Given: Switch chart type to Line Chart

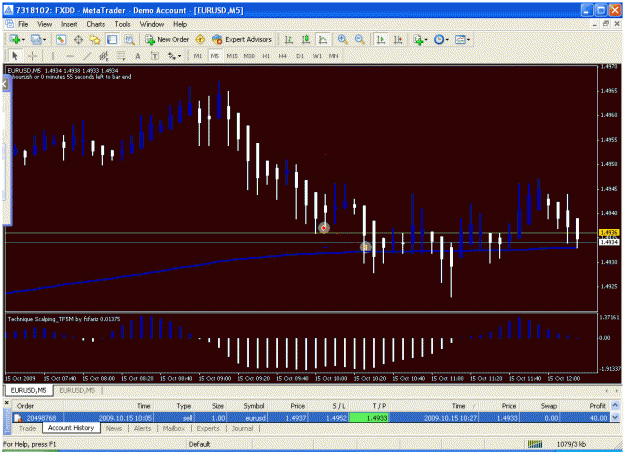Looking at the screenshot, I should pyautogui.click(x=323, y=39).
